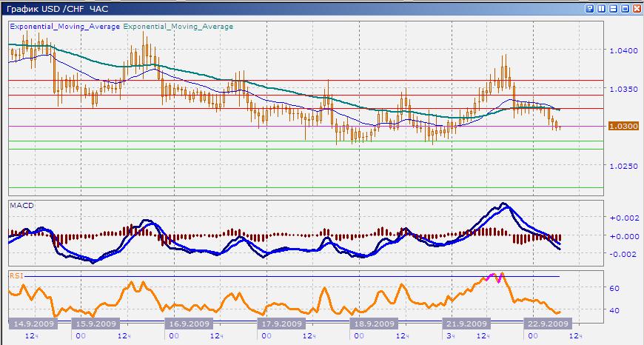Click the RSI indicator label
Image resolution: width=644 pixels, height=345 pixels.
coord(16,275)
